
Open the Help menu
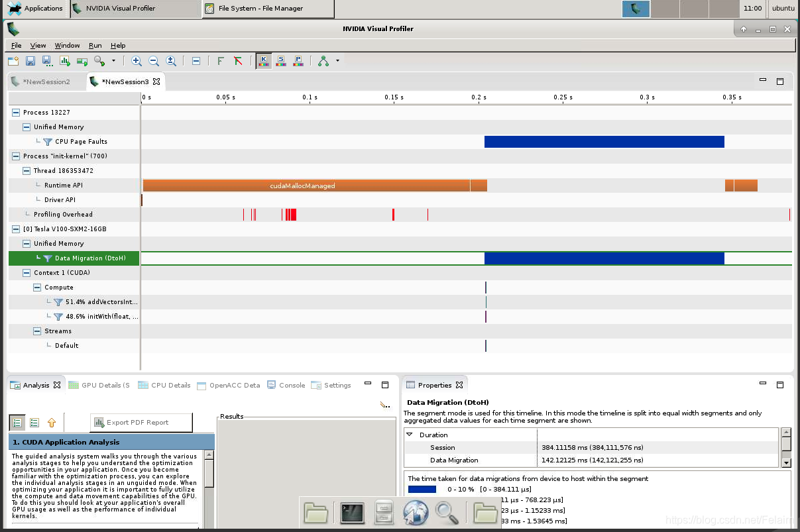(118, 45)
